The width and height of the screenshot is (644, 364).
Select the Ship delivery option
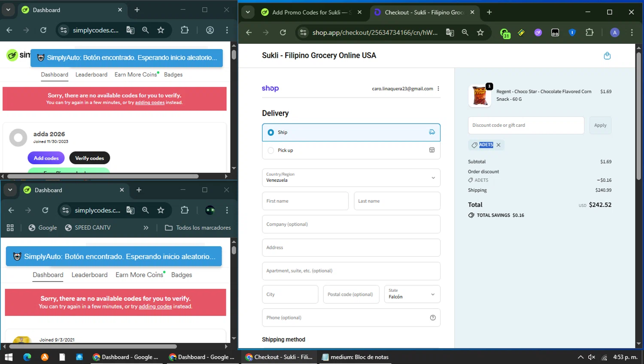351,132
